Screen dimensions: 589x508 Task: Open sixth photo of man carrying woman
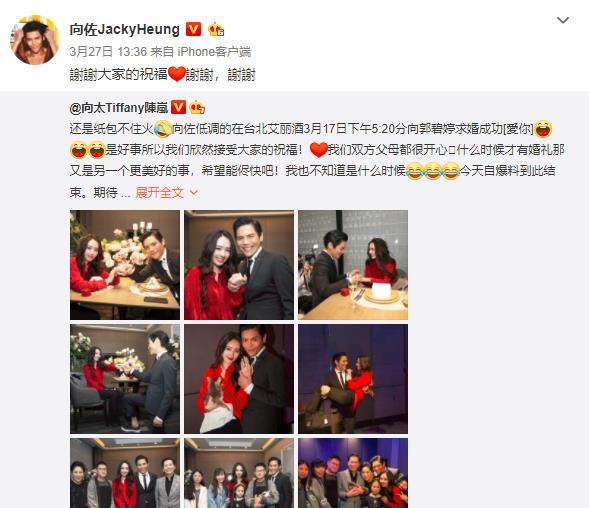tap(353, 379)
